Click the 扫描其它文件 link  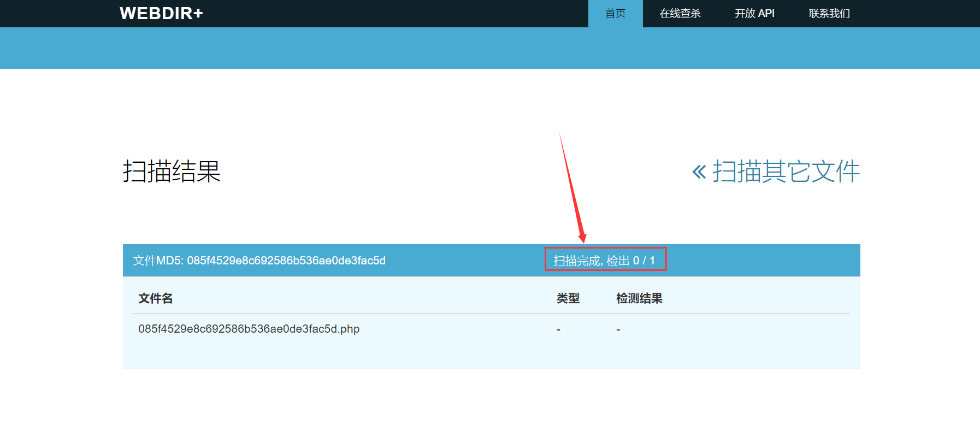(x=786, y=172)
